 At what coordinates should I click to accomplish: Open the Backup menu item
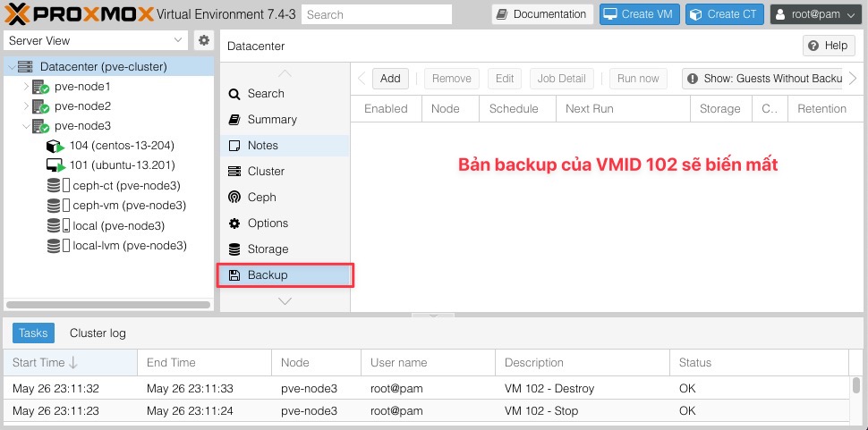pyautogui.click(x=285, y=275)
